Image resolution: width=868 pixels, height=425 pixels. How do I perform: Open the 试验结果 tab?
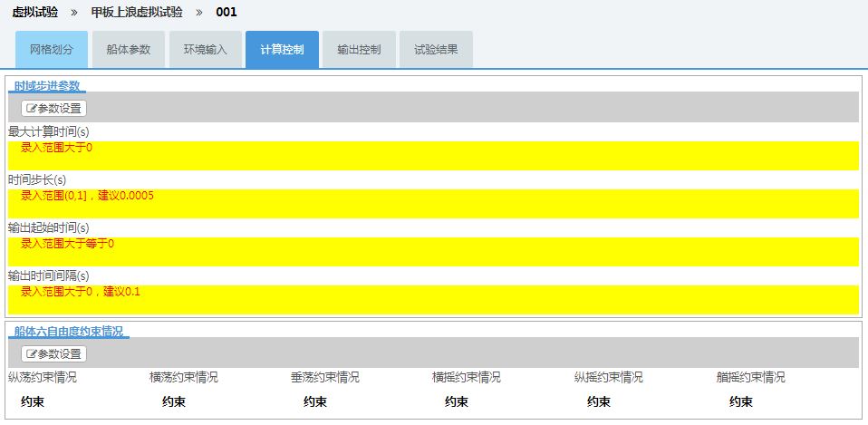[436, 49]
